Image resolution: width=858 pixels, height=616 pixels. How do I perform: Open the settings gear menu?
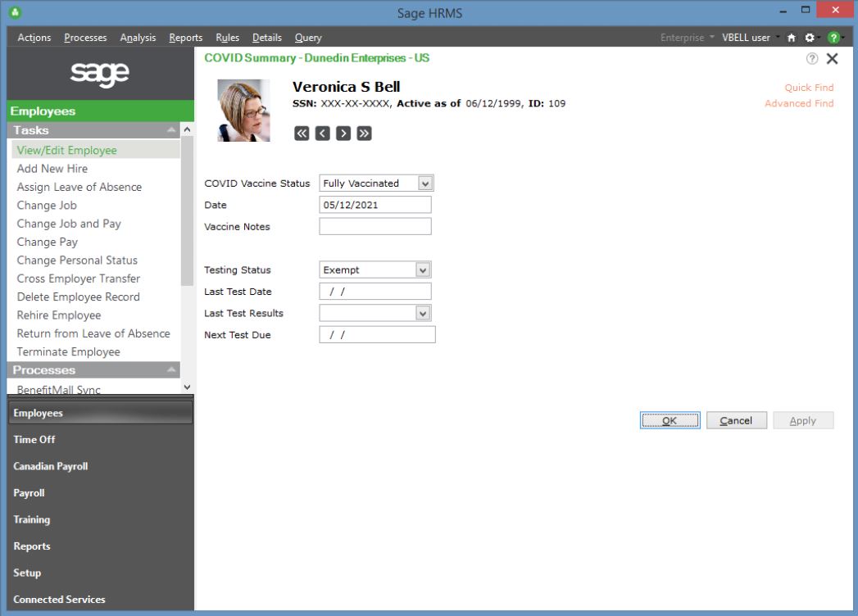coord(810,38)
